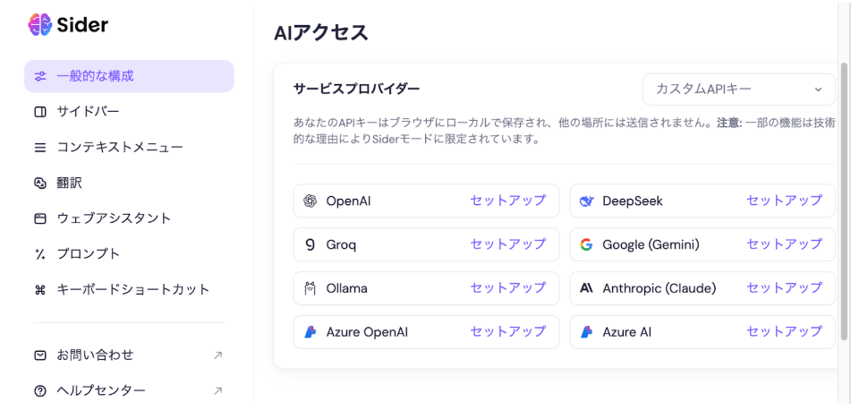Open ウェブアシスタント settings
The width and height of the screenshot is (868, 419).
pyautogui.click(x=114, y=218)
